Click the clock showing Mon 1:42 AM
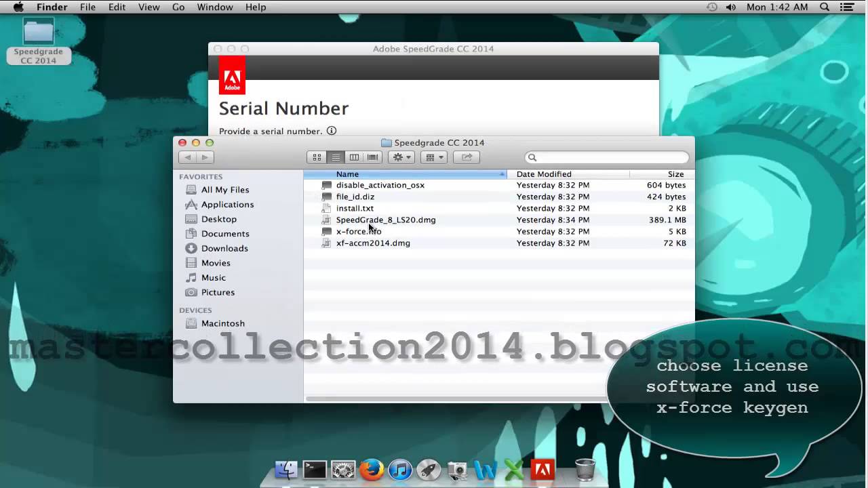The image size is (868, 488). 777,7
